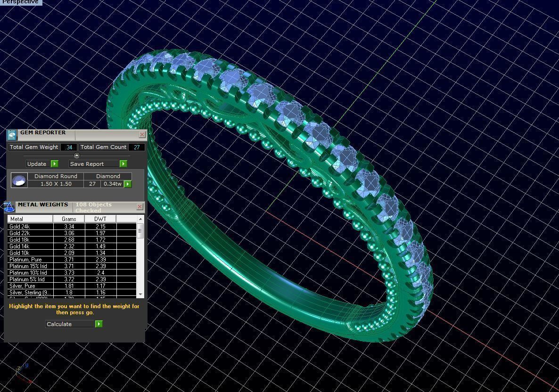Close the Metal Weights panel
Screen dimensions: 559x392
140,207
